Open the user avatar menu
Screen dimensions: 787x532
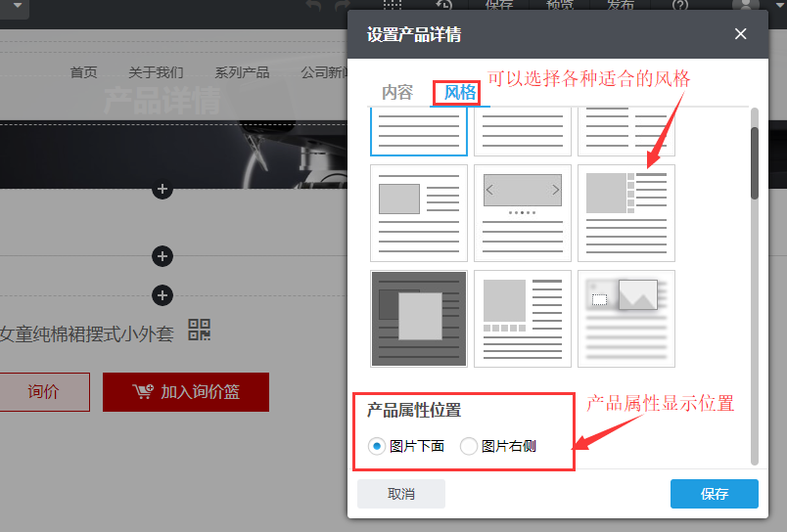[746, 5]
